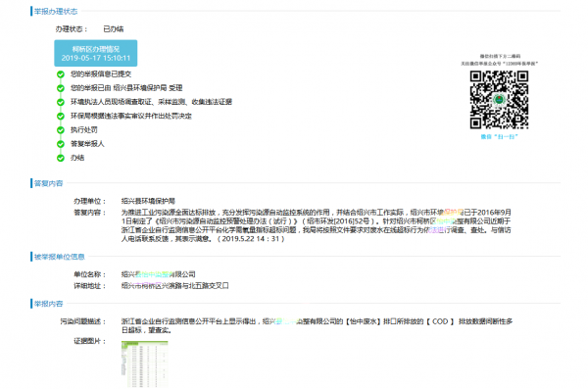This screenshot has width=588, height=389.
Task: Select the 举报内容 section heading
Action: point(48,304)
